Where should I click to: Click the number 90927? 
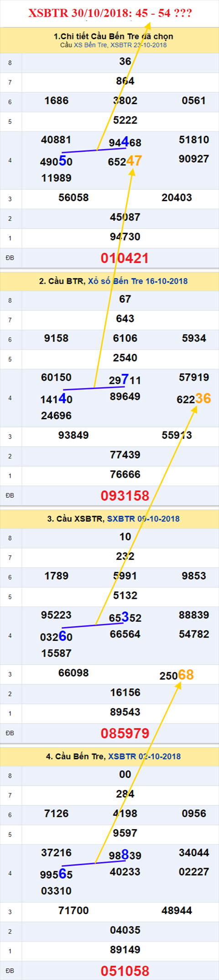pos(194,159)
